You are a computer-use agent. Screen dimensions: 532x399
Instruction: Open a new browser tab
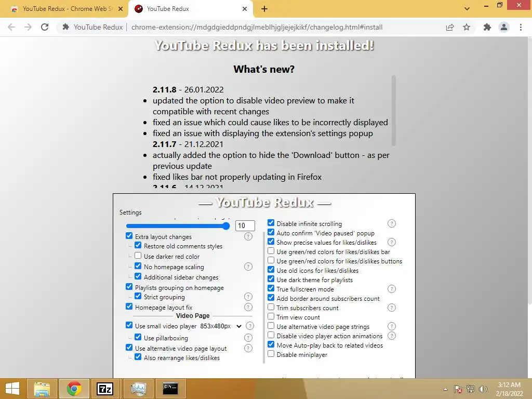(x=264, y=9)
